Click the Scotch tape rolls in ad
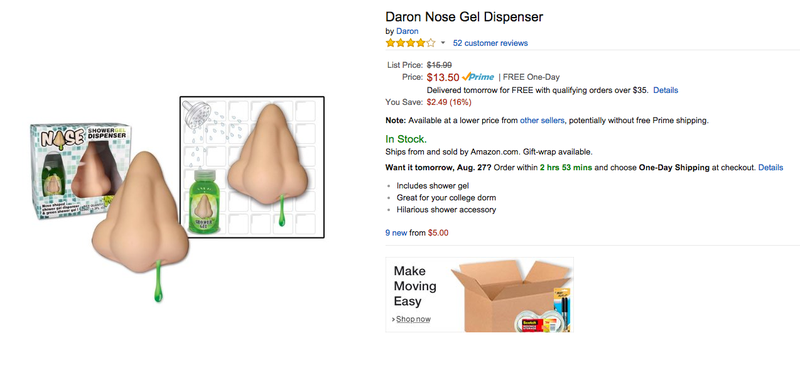The image size is (800, 382). coord(536,321)
